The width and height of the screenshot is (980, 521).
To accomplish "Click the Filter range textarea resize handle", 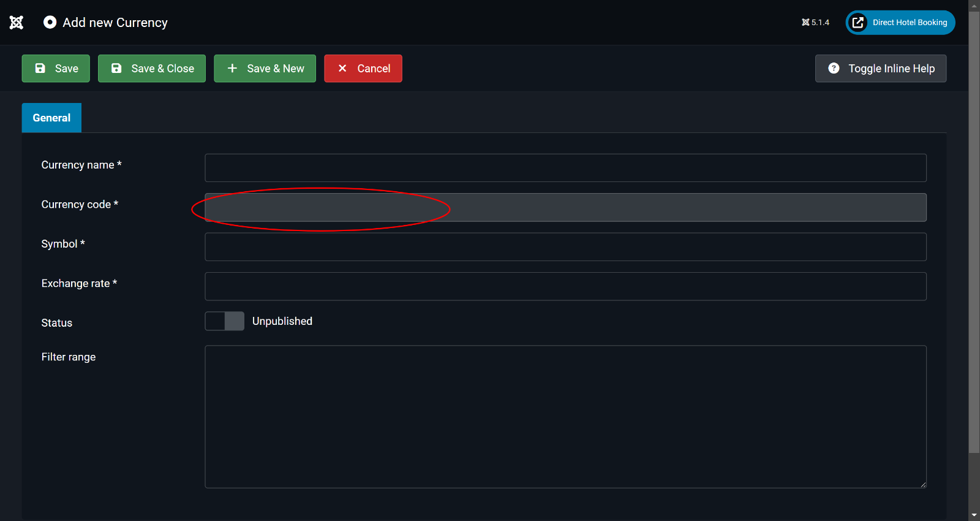I will (922, 484).
